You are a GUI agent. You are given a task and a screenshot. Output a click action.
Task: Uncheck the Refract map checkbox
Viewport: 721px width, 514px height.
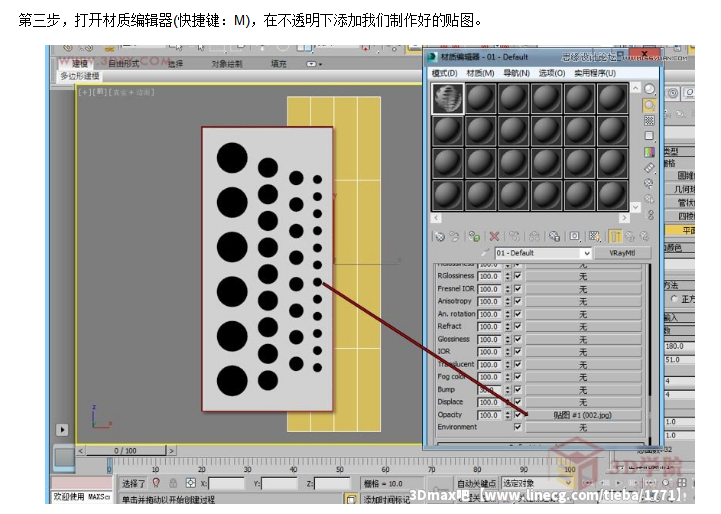pos(518,326)
